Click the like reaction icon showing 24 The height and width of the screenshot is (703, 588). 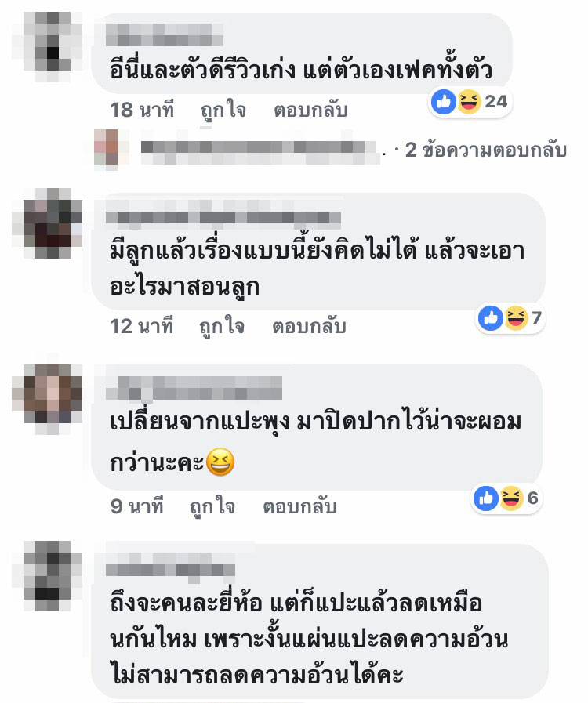click(x=443, y=102)
